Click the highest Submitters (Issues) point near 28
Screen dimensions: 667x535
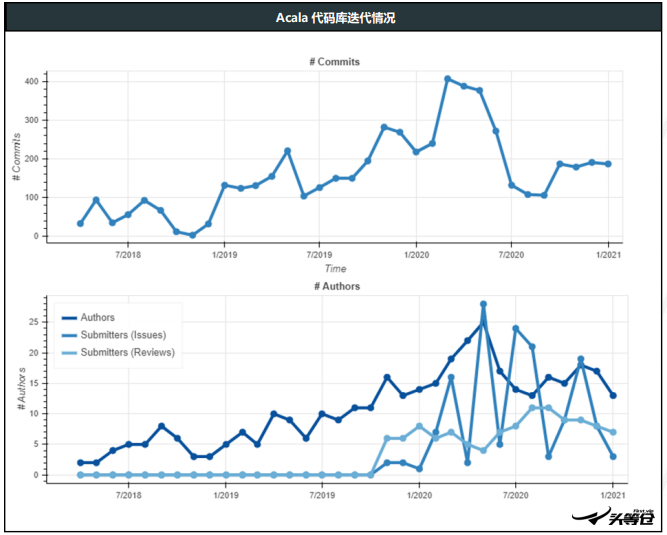483,304
